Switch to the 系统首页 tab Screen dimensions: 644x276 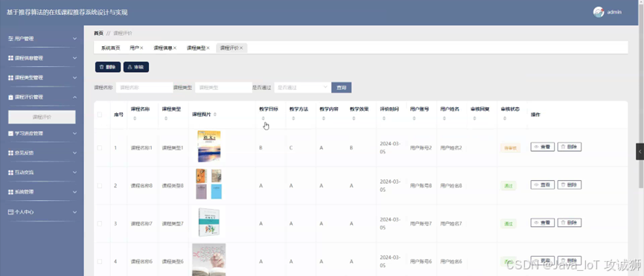click(x=110, y=48)
